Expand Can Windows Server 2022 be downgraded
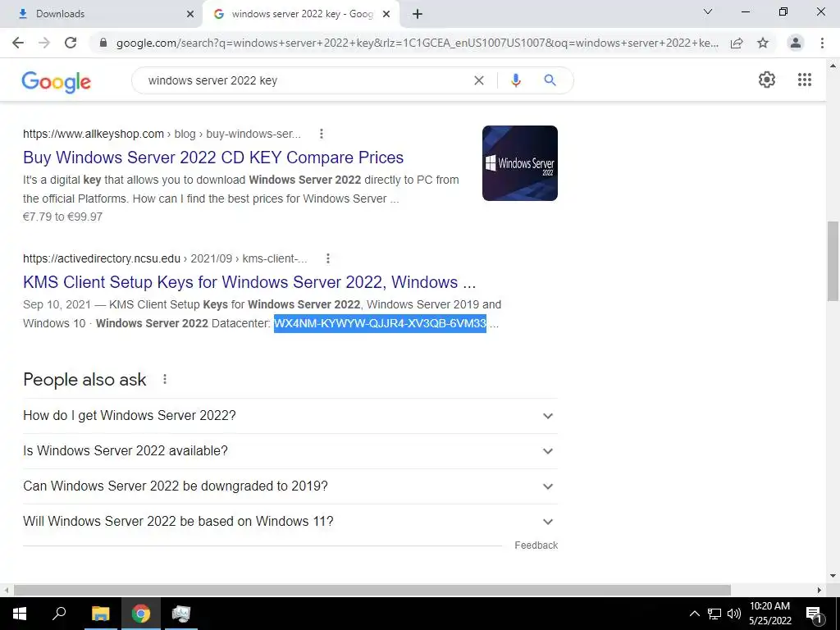 [290, 486]
